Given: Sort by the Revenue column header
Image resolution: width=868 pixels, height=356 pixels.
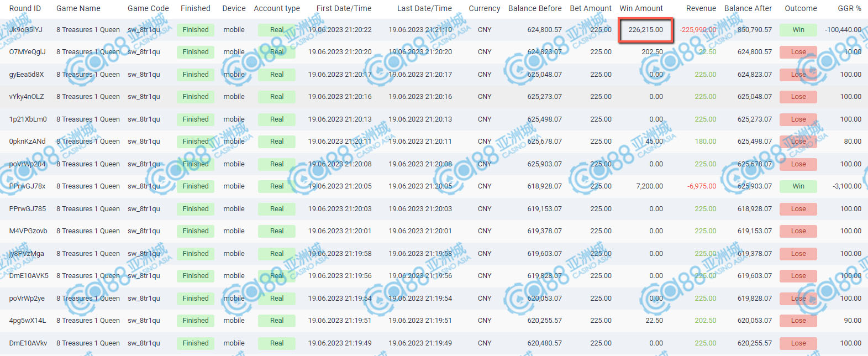Looking at the screenshot, I should click(x=701, y=8).
